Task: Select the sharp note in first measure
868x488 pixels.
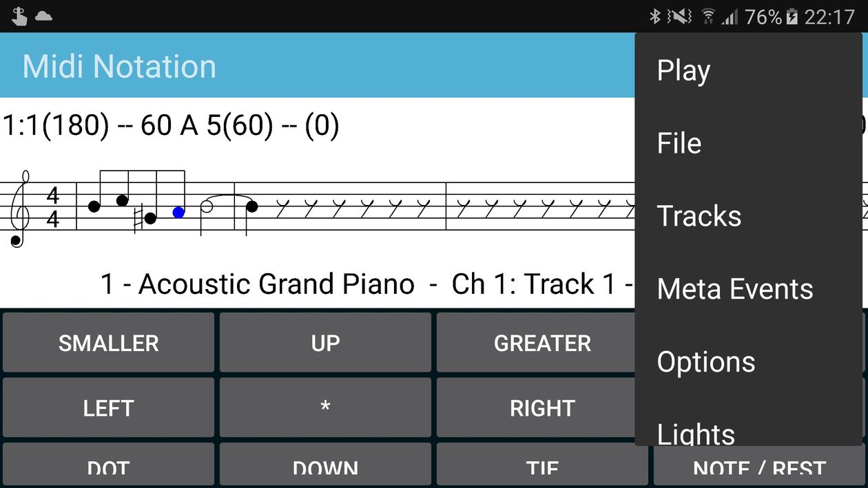Action: pos(147,218)
